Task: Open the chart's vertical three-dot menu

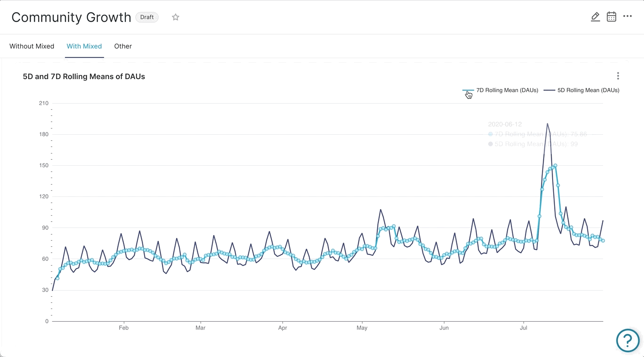Action: click(x=618, y=76)
